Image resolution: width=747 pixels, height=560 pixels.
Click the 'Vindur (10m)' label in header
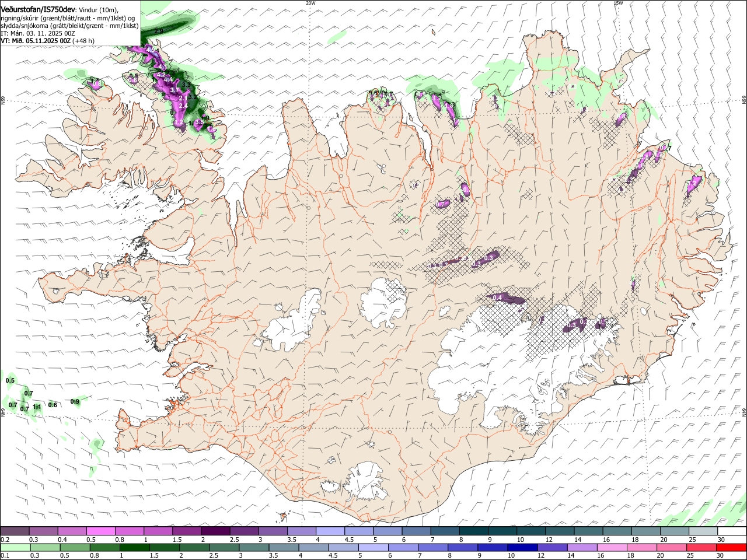pyautogui.click(x=98, y=9)
